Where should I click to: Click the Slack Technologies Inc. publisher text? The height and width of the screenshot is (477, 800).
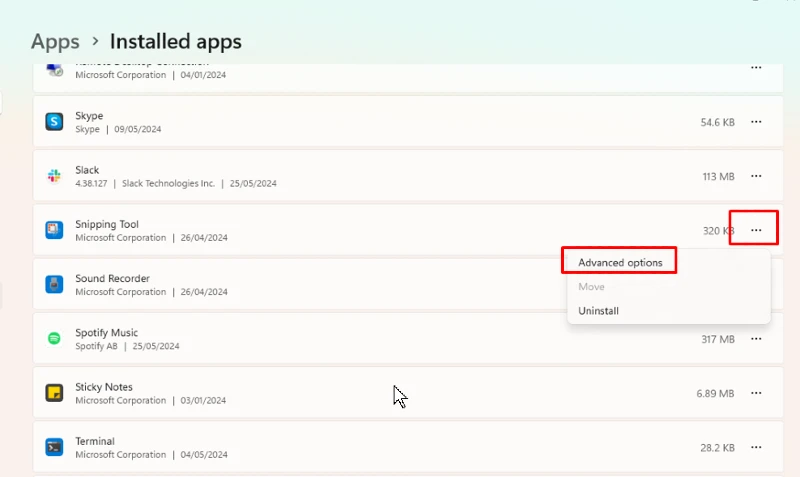(x=168, y=183)
